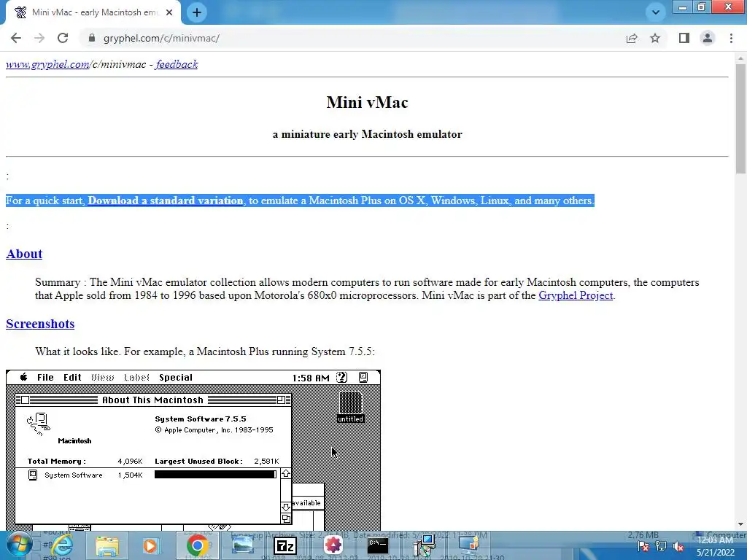Viewport: 747px width, 560px height.
Task: Open the Chrome side panel
Action: (684, 38)
